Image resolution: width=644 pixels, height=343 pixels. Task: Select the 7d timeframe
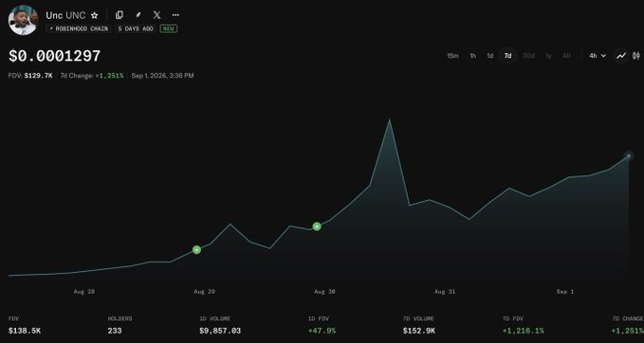click(508, 55)
